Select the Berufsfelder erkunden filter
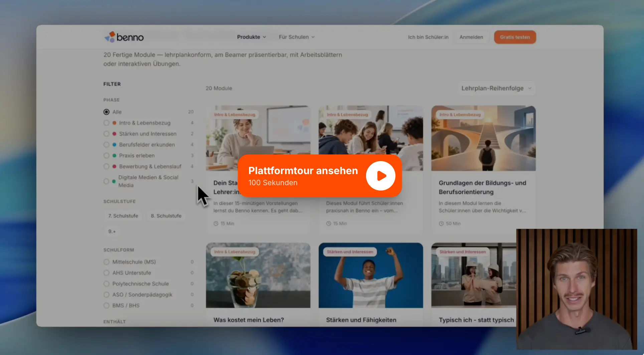The width and height of the screenshot is (644, 355). click(x=107, y=145)
